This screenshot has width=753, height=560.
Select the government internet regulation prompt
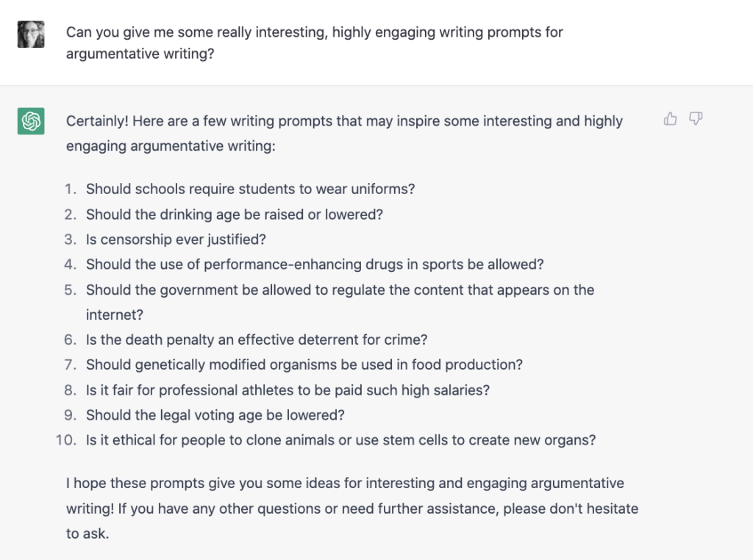[x=340, y=290]
